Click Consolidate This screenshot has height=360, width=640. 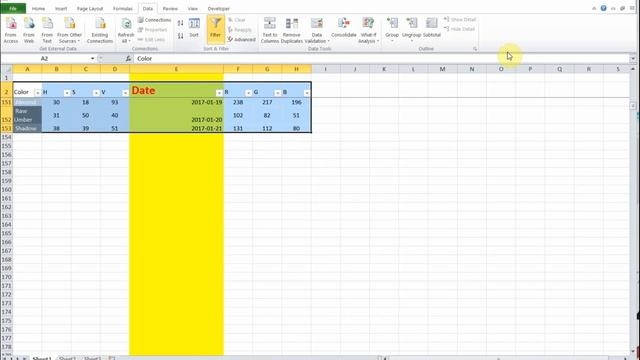pos(344,28)
